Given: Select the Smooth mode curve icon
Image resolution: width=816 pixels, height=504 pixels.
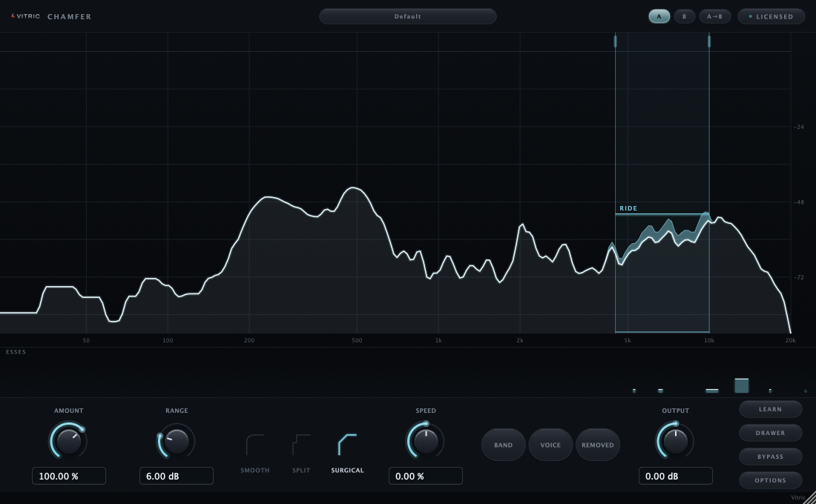Looking at the screenshot, I should (255, 445).
